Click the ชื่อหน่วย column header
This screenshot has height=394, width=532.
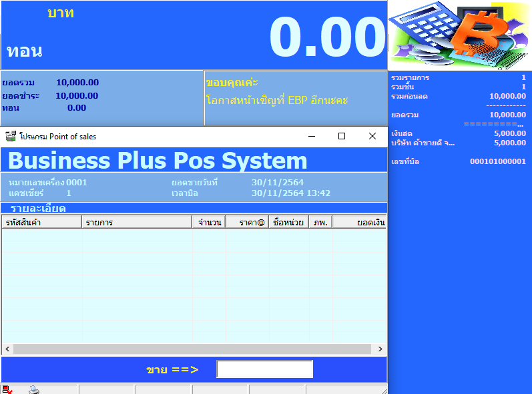(x=288, y=222)
